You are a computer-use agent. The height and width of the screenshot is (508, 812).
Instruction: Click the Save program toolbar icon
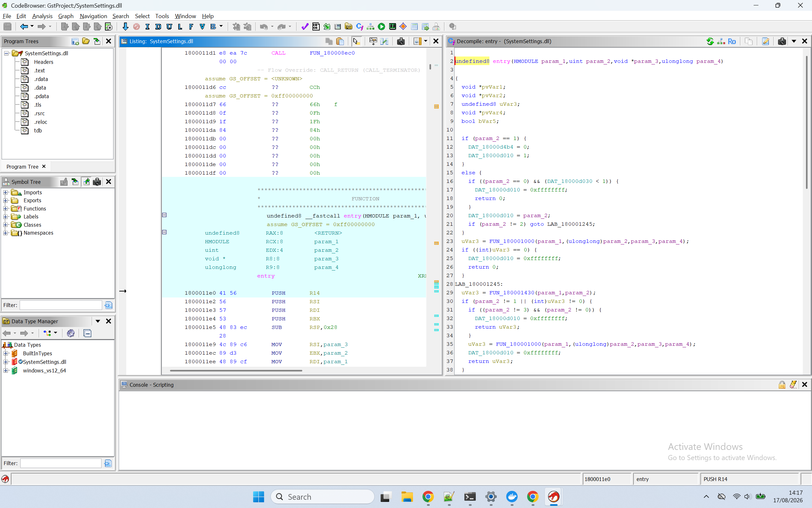7,27
